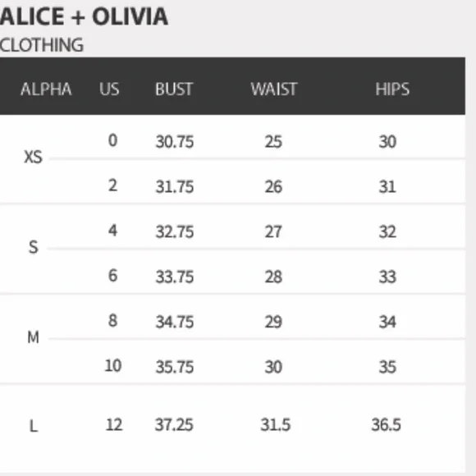Click the ALICE + OLIVIA heading
This screenshot has width=476, height=476.
pos(84,16)
